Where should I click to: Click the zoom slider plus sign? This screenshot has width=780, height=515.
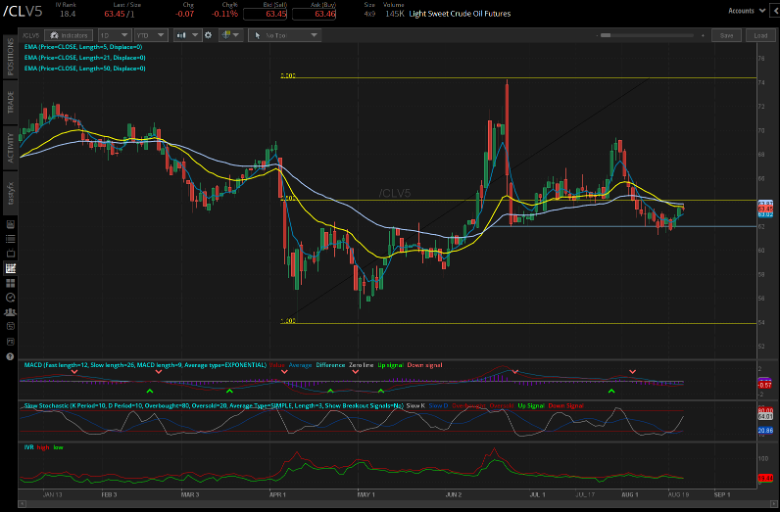tap(702, 35)
